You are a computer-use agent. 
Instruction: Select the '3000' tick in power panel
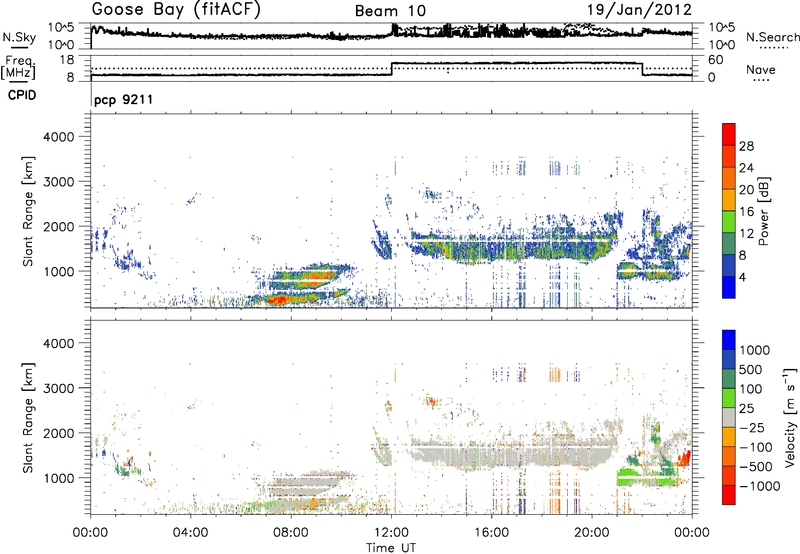(58, 182)
